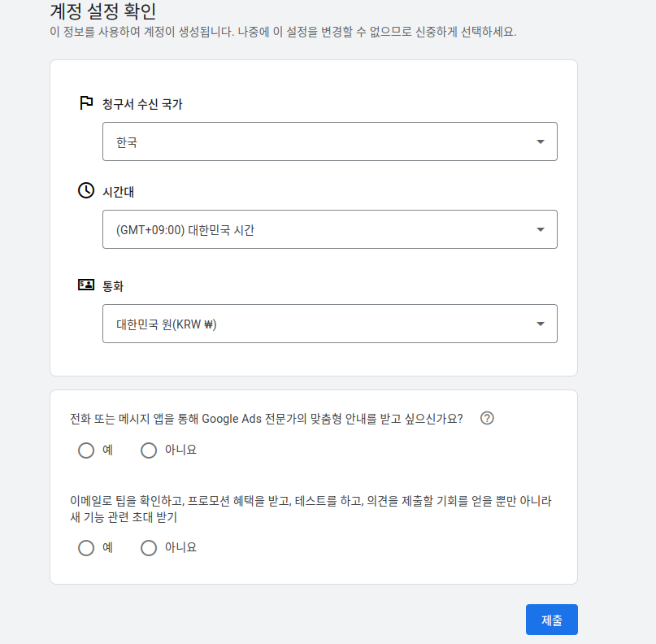Open the 한국 billing country dropdown
Viewport: 656px width, 644px height.
[x=330, y=141]
